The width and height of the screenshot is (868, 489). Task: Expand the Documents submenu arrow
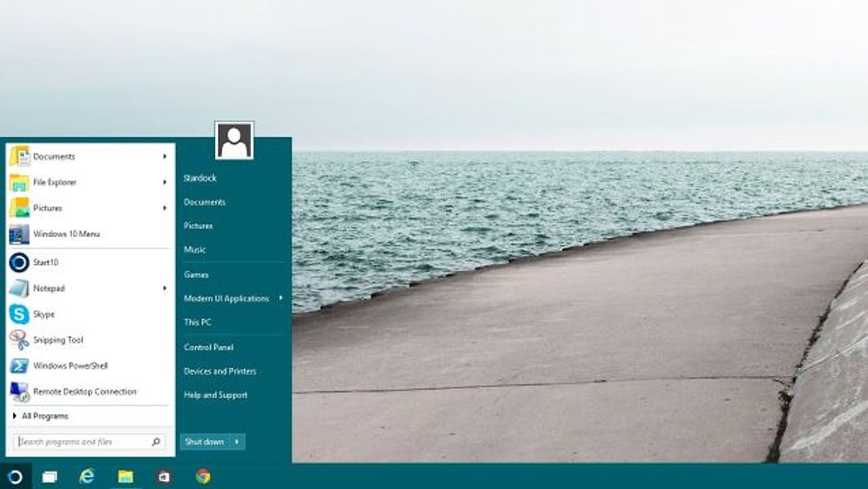(165, 157)
